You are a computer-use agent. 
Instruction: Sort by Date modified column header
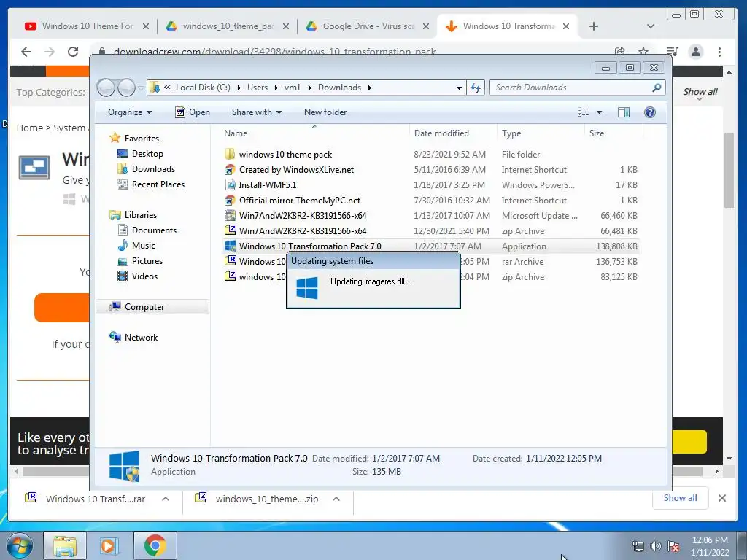452,133
